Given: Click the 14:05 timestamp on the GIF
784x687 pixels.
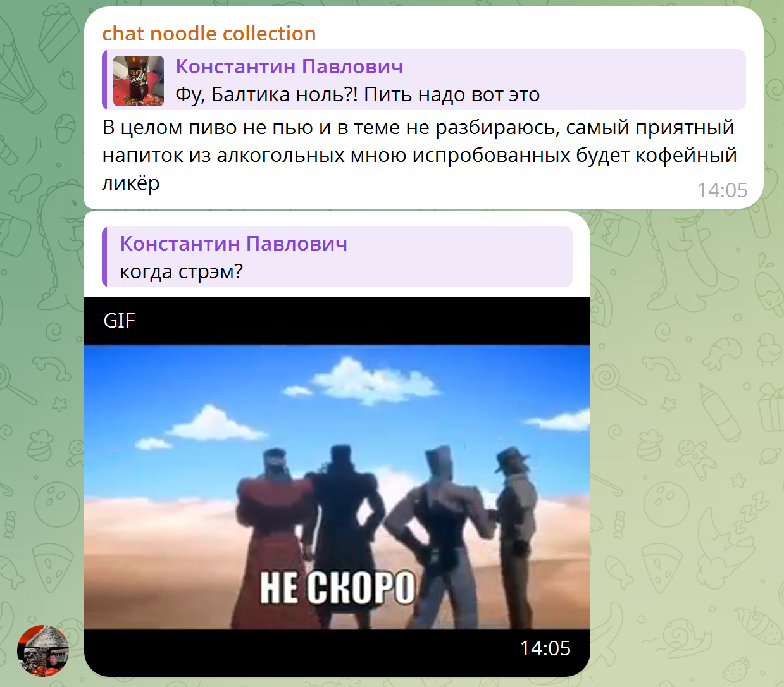Looking at the screenshot, I should tap(545, 648).
